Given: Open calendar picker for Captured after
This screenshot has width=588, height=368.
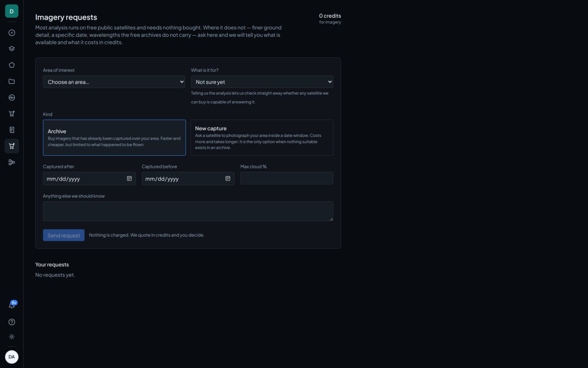Looking at the screenshot, I should pos(129,179).
